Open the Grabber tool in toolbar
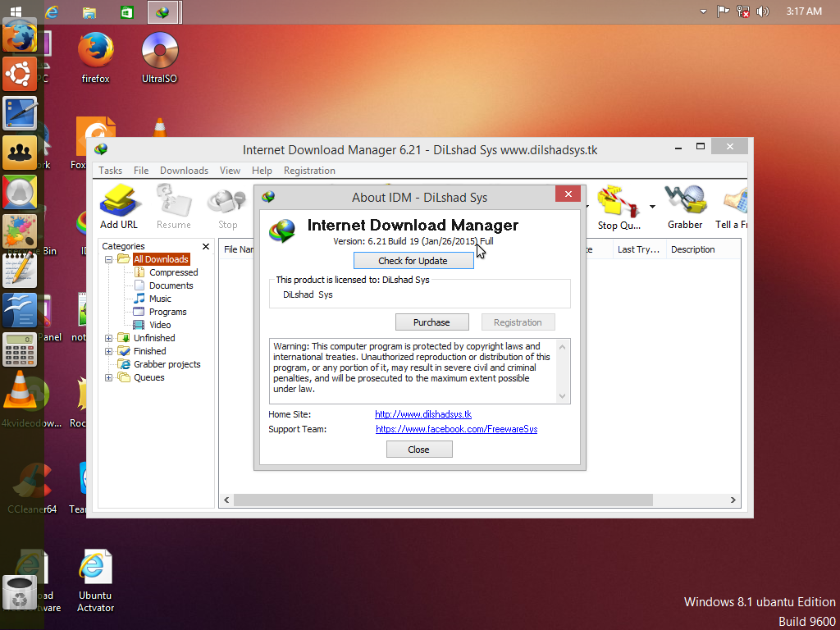Screen dimensions: 840x630 (x=685, y=207)
